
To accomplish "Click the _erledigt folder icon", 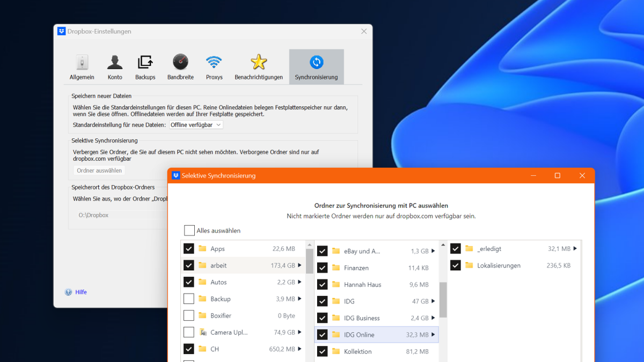I will (x=469, y=248).
